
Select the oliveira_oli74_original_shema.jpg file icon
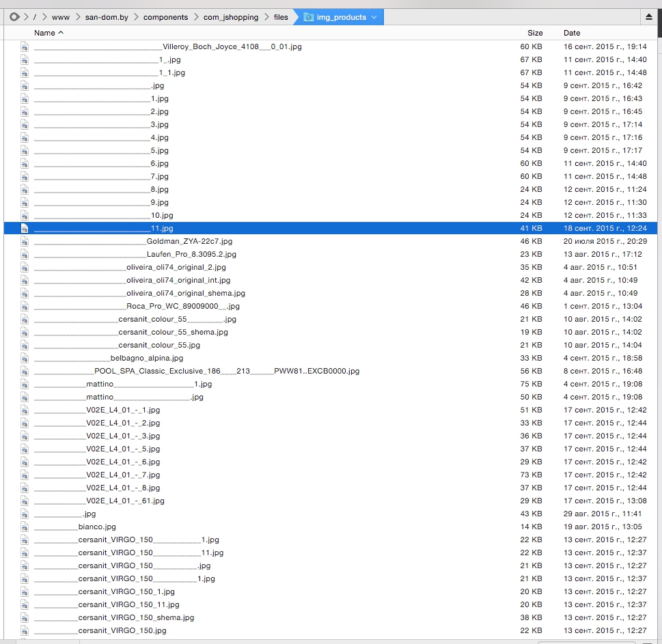tap(25, 294)
